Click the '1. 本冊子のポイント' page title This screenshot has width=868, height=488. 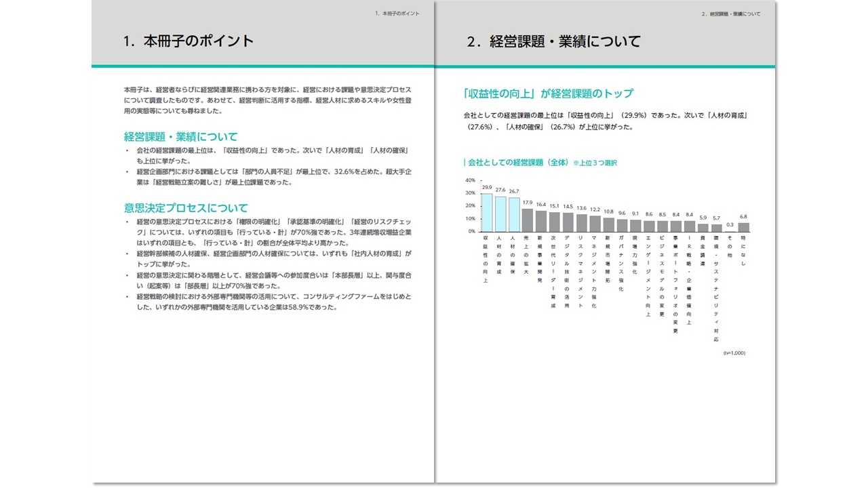[x=189, y=41]
